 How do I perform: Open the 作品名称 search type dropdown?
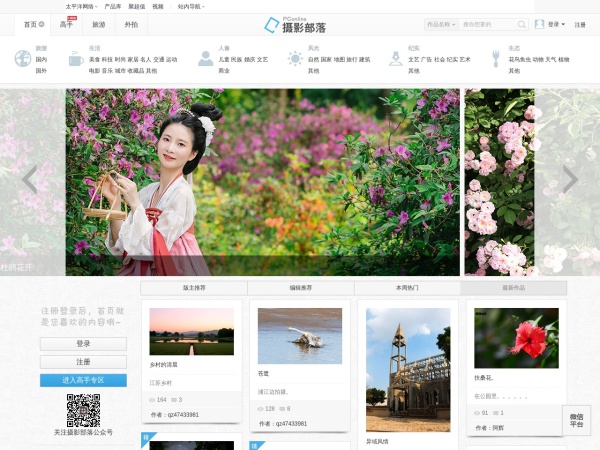click(x=441, y=24)
